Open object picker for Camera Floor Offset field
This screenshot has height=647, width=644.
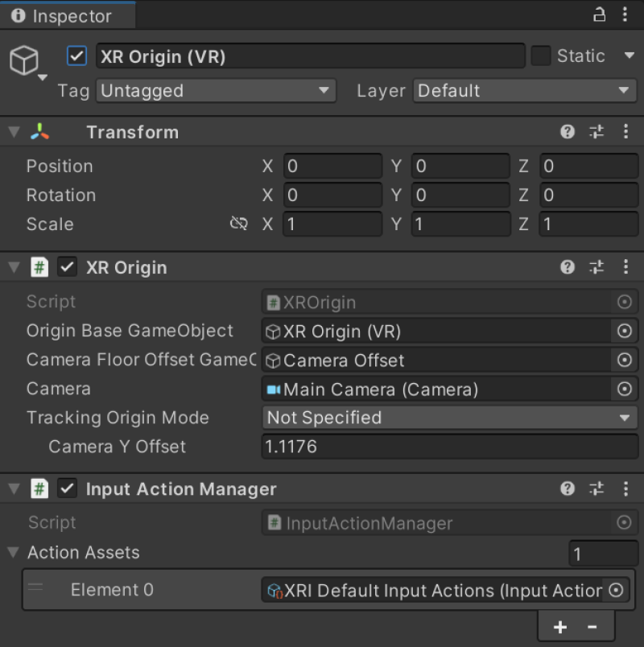(625, 361)
